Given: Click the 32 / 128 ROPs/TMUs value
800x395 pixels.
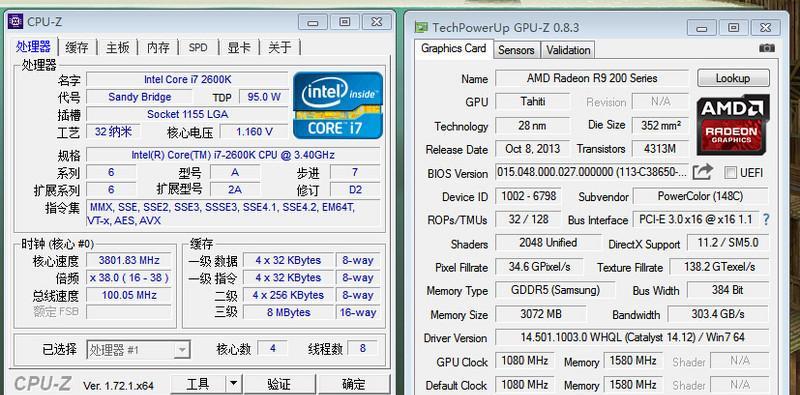Looking at the screenshot, I should [x=528, y=219].
